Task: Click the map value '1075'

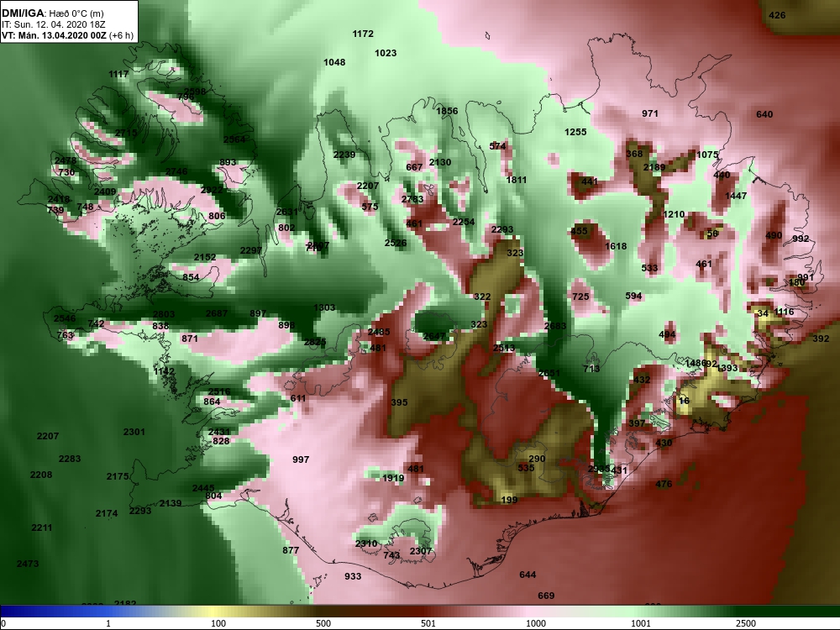Action: [x=707, y=155]
